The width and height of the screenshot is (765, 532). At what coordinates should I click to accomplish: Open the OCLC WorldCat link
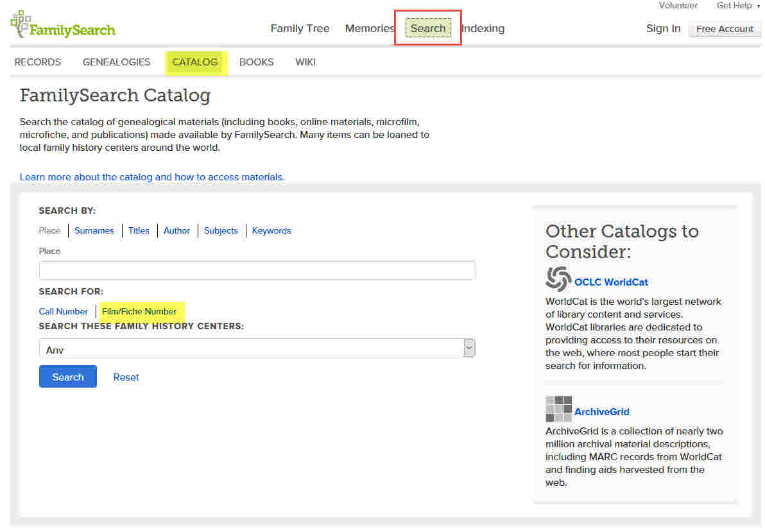611,282
